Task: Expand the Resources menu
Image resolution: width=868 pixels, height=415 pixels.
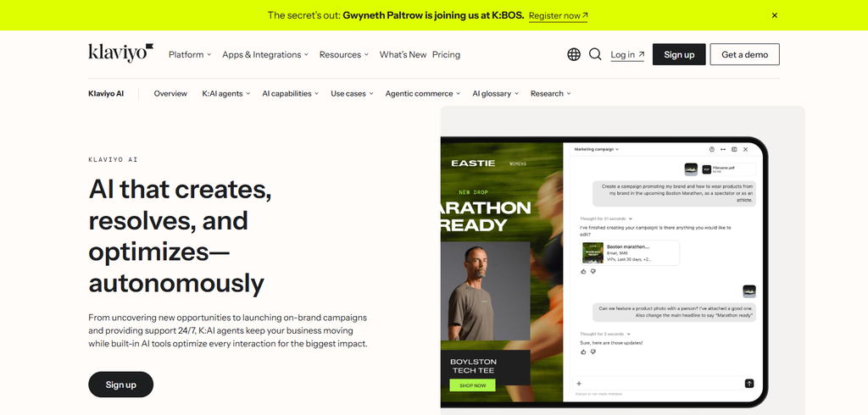Action: pyautogui.click(x=344, y=54)
